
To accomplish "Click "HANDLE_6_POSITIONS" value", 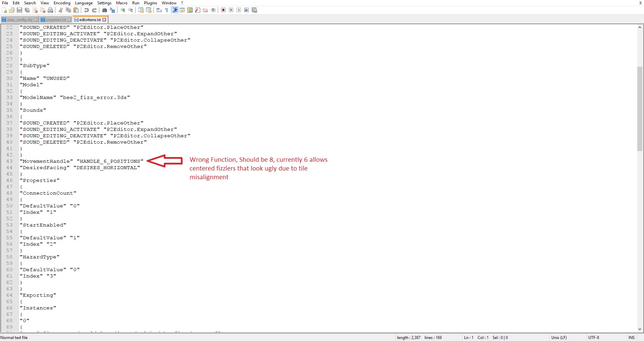I will (x=110, y=161).
